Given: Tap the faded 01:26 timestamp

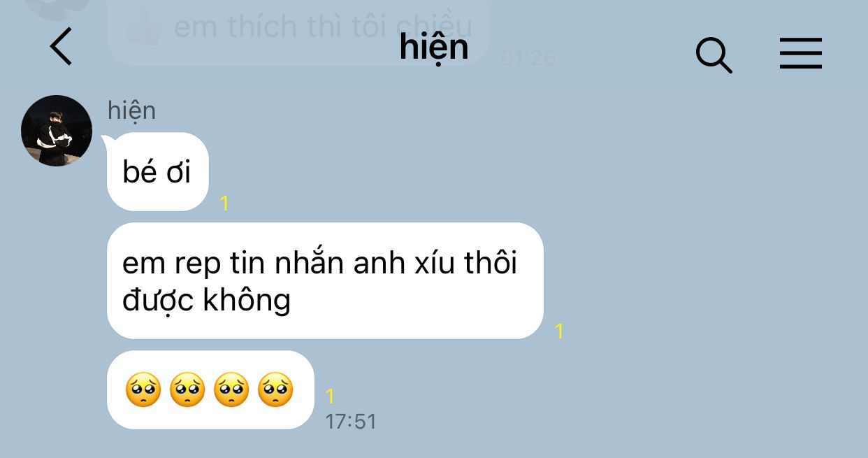Looking at the screenshot, I should (x=528, y=58).
